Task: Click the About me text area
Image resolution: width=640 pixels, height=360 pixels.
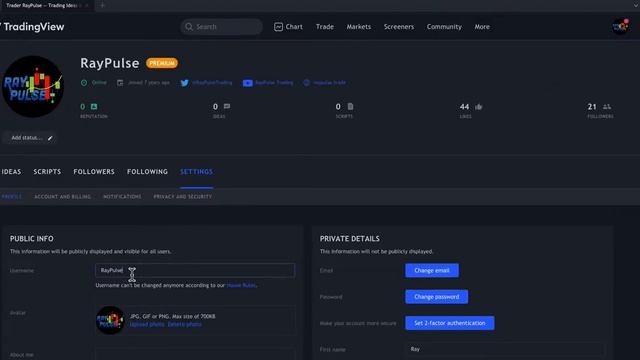Action: [x=195, y=353]
